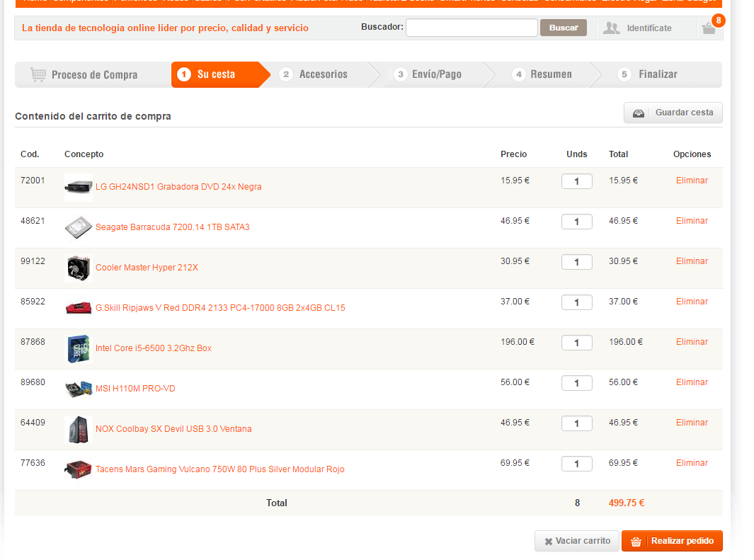Click product code 87868

33,342
